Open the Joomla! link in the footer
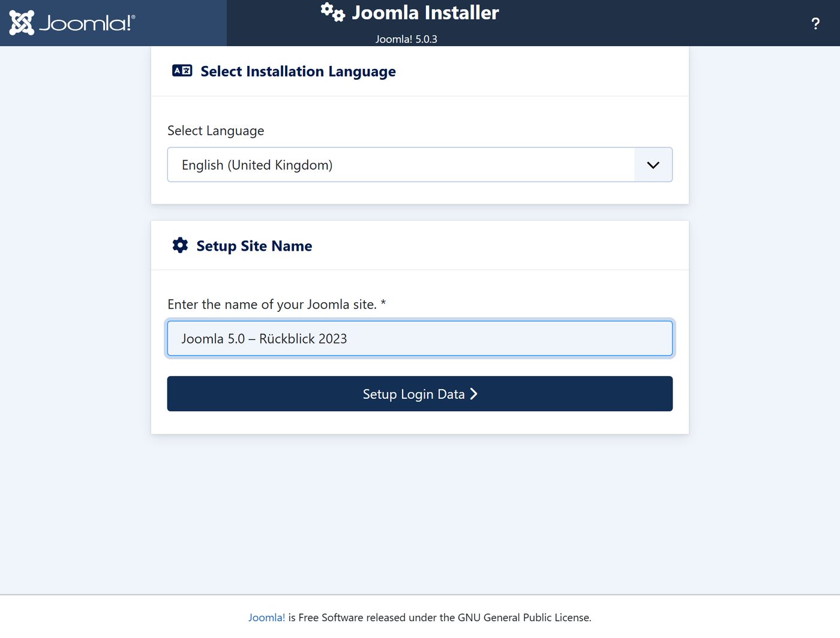Image resolution: width=840 pixels, height=638 pixels. click(266, 617)
